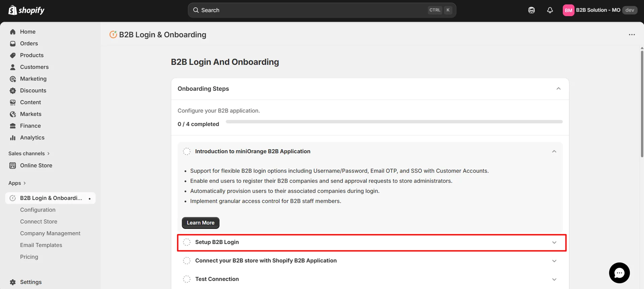Open the chat support bubble
Image resolution: width=644 pixels, height=289 pixels.
tap(619, 273)
